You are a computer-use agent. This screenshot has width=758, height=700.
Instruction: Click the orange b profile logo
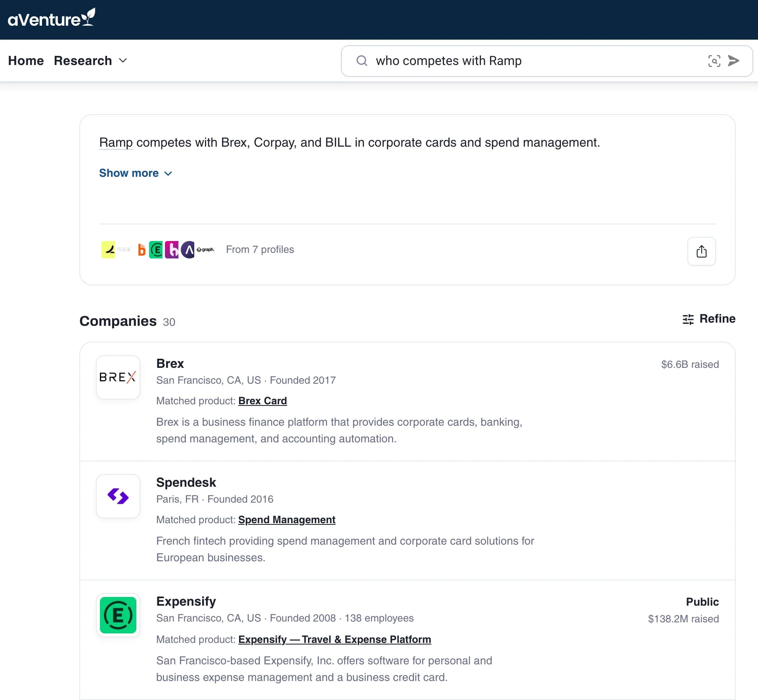click(x=142, y=250)
